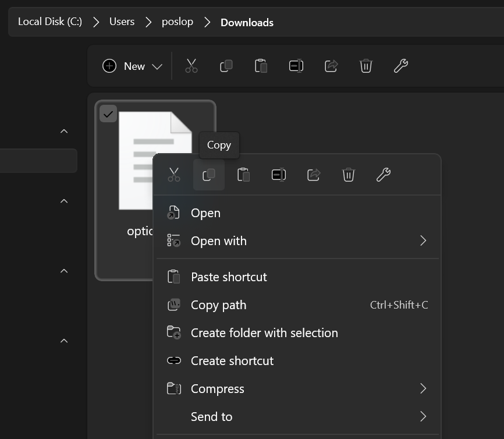Go to Local Disk (C:) in address bar

50,22
